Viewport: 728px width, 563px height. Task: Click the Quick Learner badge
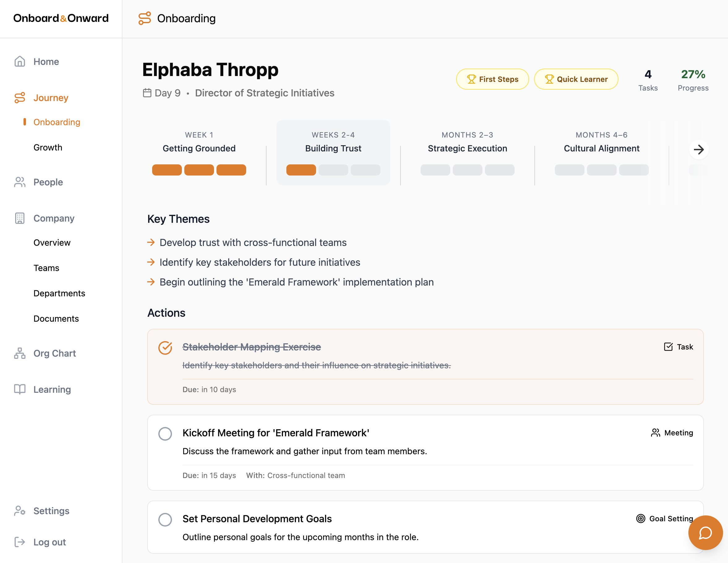[576, 79]
